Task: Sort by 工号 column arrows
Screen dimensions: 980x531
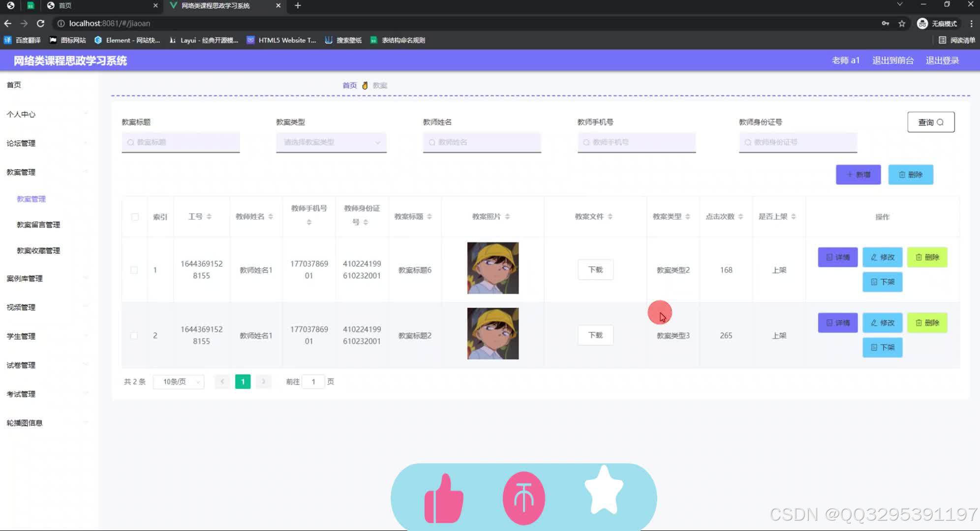Action: (209, 217)
